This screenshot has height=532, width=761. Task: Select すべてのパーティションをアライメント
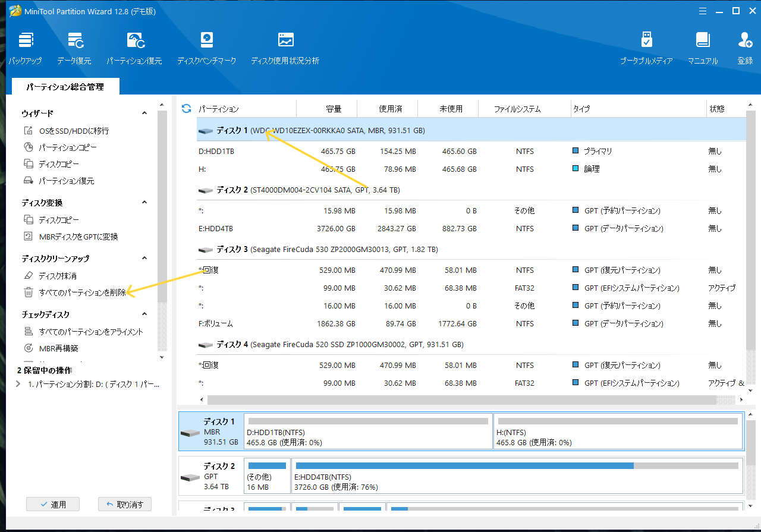[91, 332]
